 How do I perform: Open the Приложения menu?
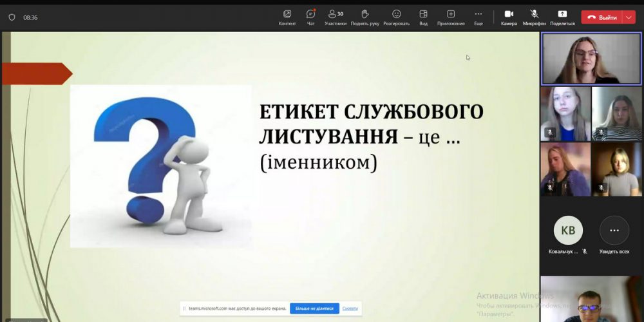[451, 17]
